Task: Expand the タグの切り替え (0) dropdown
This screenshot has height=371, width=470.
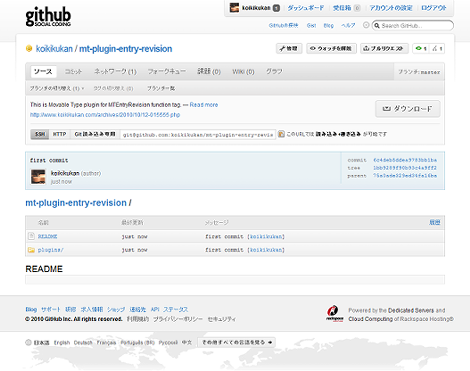Action: click(x=113, y=88)
